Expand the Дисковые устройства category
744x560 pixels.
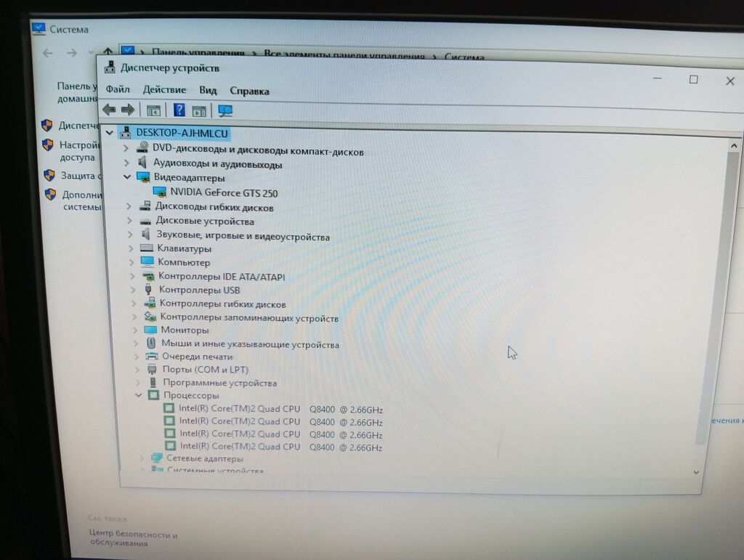pos(129,221)
